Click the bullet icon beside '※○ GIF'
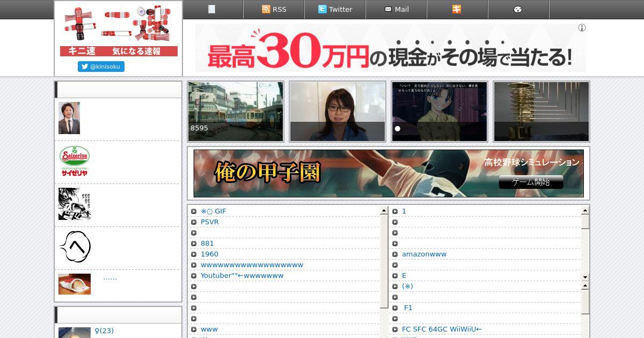 click(194, 211)
